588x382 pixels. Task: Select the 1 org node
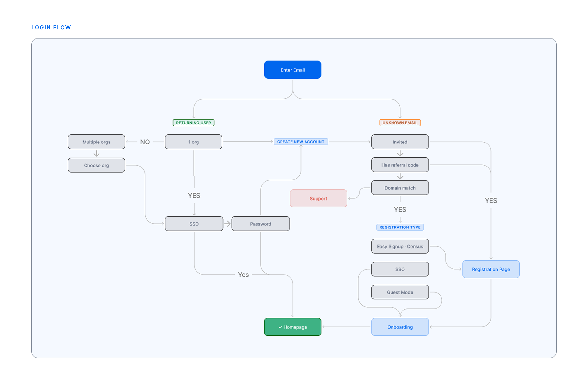pos(194,142)
